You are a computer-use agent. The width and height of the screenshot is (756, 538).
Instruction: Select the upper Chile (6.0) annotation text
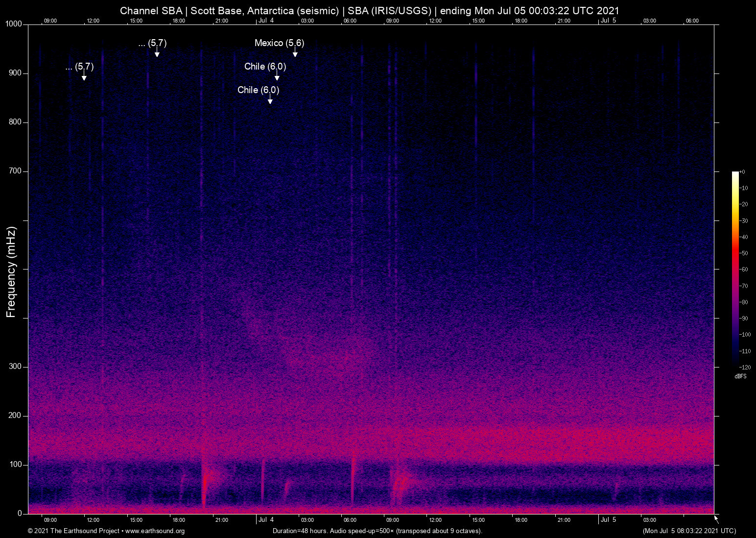(x=265, y=67)
